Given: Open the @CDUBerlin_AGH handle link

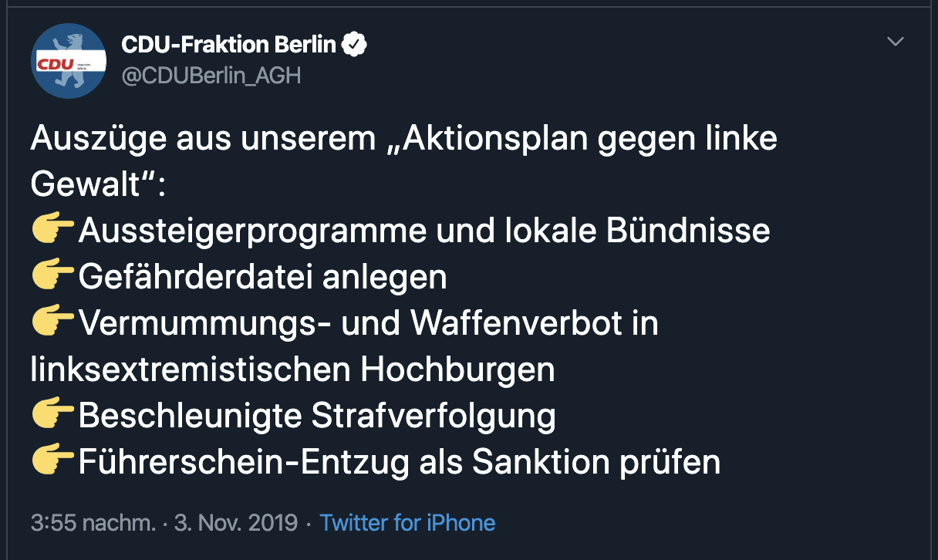Looking at the screenshot, I should coord(211,76).
